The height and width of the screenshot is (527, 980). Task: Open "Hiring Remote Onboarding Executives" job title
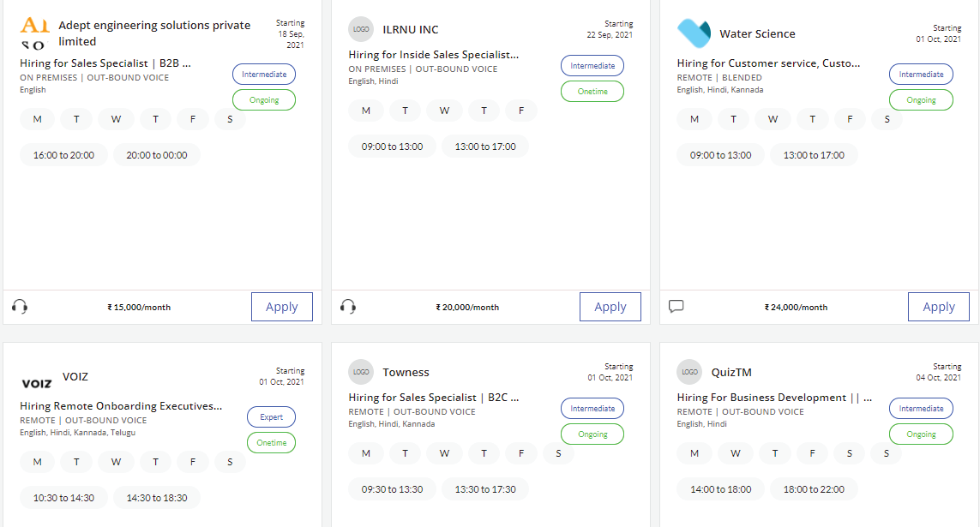click(121, 406)
